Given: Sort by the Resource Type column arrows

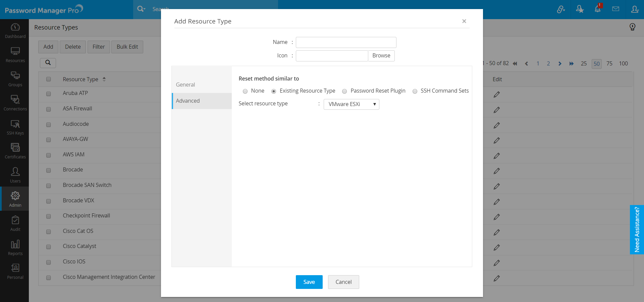Looking at the screenshot, I should (x=104, y=79).
